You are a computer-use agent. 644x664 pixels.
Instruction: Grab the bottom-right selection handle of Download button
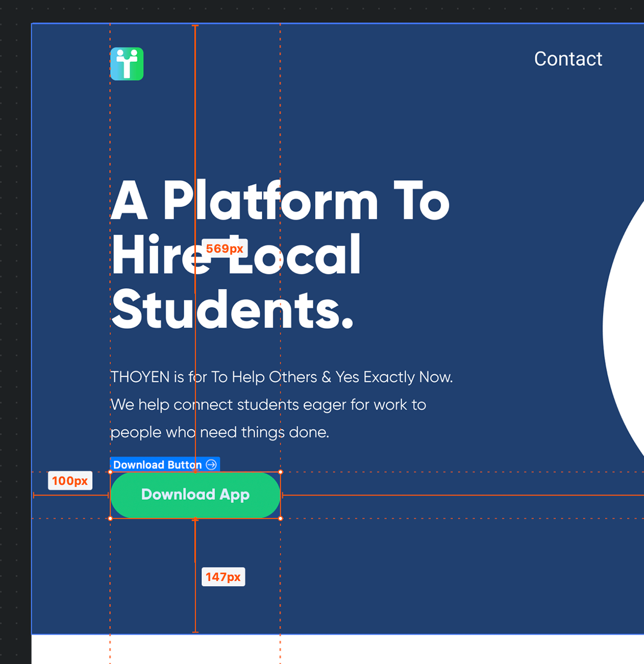pos(281,519)
